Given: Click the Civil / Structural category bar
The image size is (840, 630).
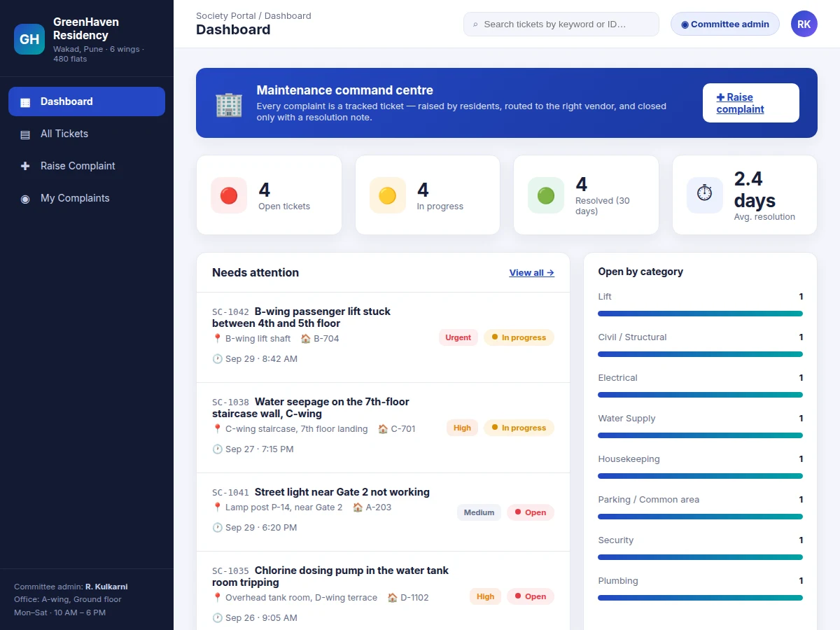Looking at the screenshot, I should pyautogui.click(x=700, y=354).
